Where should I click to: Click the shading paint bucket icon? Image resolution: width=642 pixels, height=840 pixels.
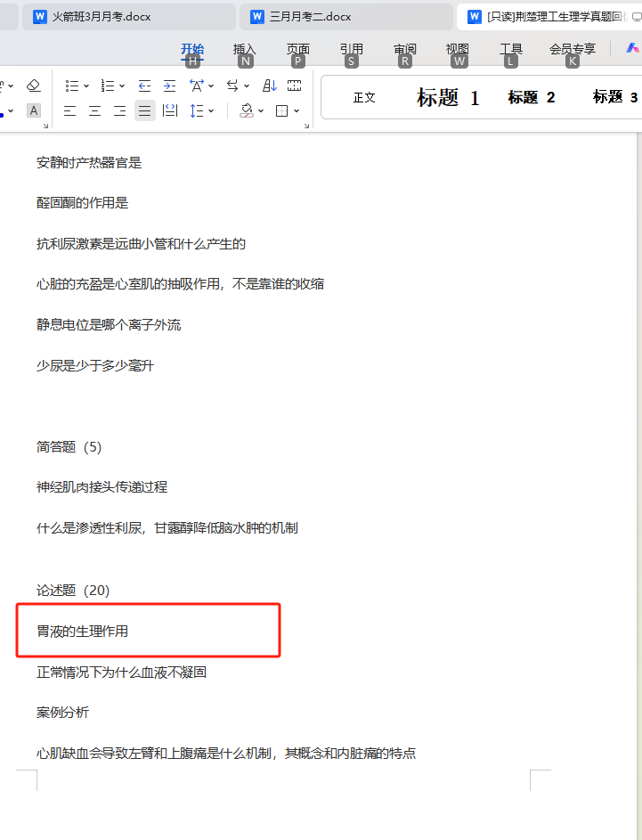click(247, 110)
